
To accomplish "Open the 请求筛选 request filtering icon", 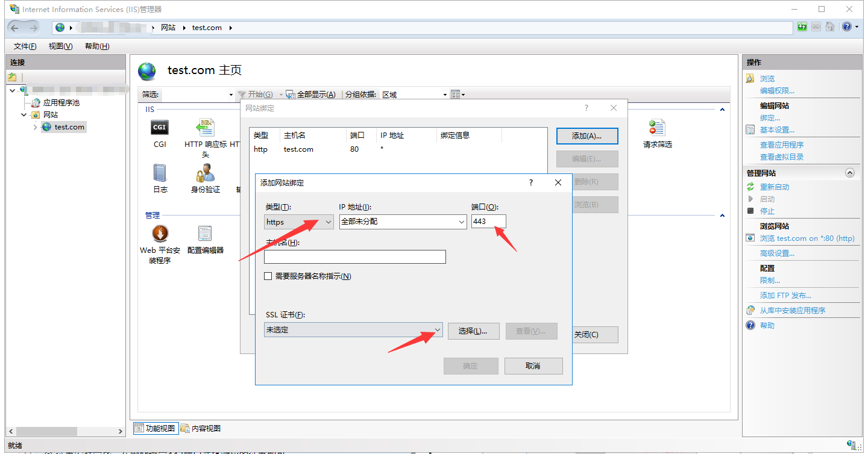I will [656, 128].
